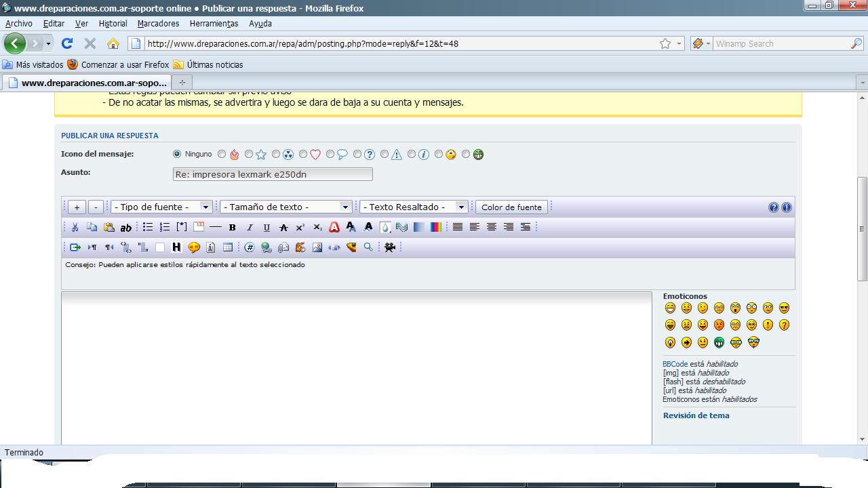Choose the heart message icon radio button

tap(303, 155)
